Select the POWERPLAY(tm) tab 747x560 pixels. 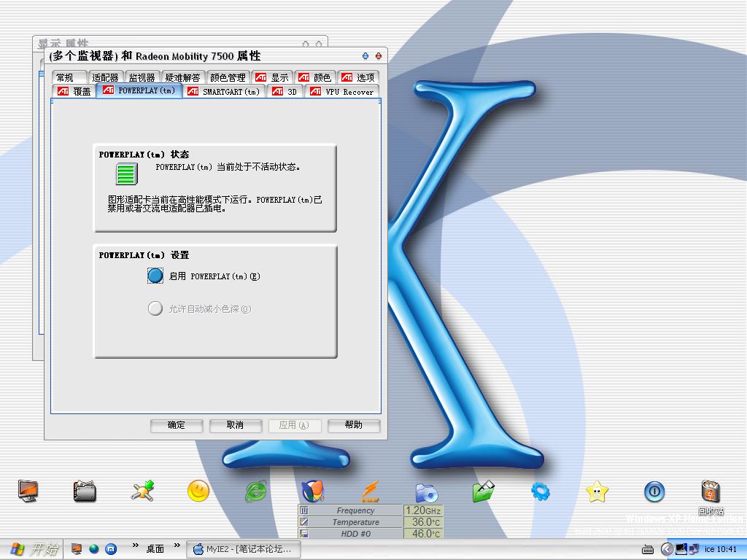[139, 90]
